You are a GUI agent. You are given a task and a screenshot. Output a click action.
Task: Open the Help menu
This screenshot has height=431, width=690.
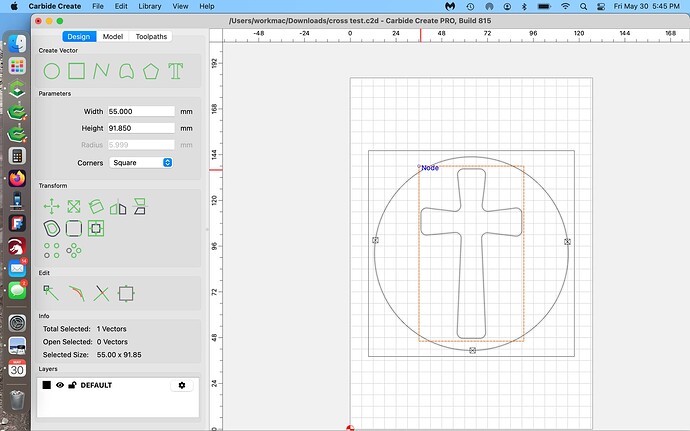[x=207, y=6]
